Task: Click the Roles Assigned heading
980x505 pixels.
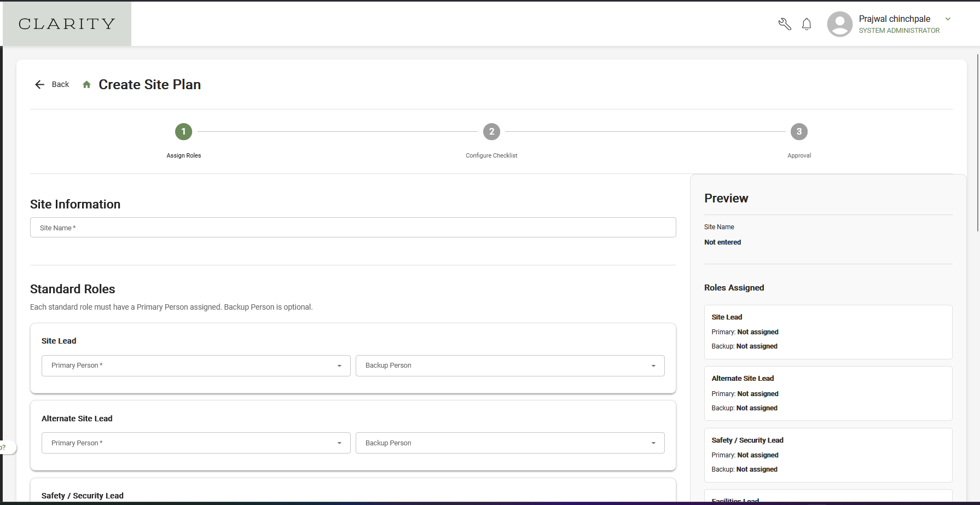Action: (734, 288)
